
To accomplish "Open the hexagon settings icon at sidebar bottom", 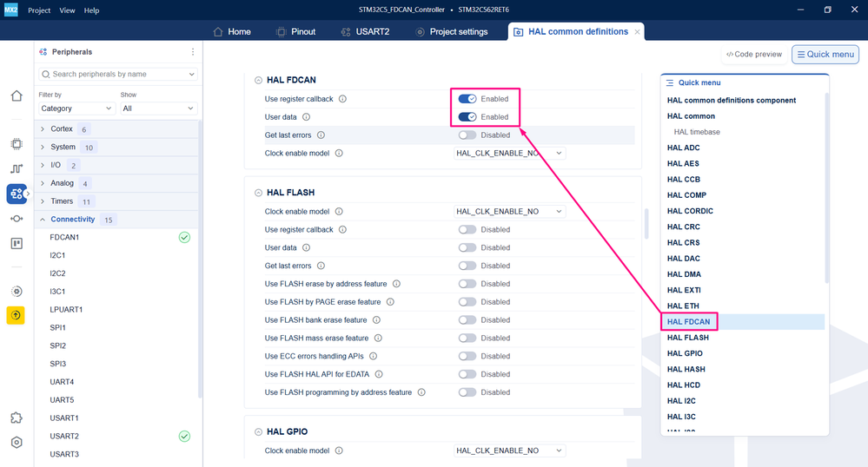I will tap(17, 442).
